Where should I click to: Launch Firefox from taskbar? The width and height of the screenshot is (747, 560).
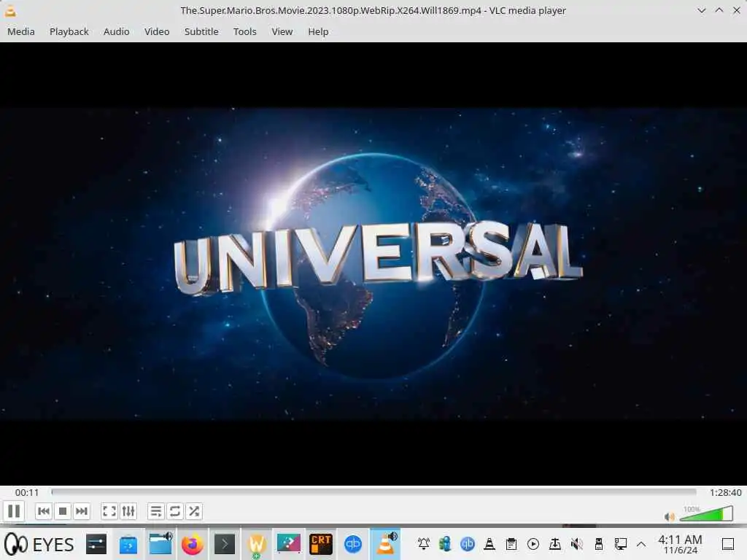[x=193, y=544]
